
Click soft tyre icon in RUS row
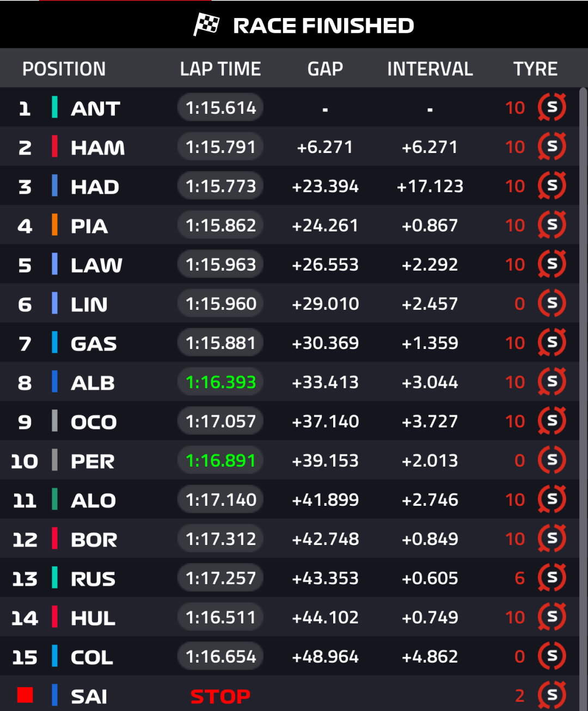[x=552, y=578]
